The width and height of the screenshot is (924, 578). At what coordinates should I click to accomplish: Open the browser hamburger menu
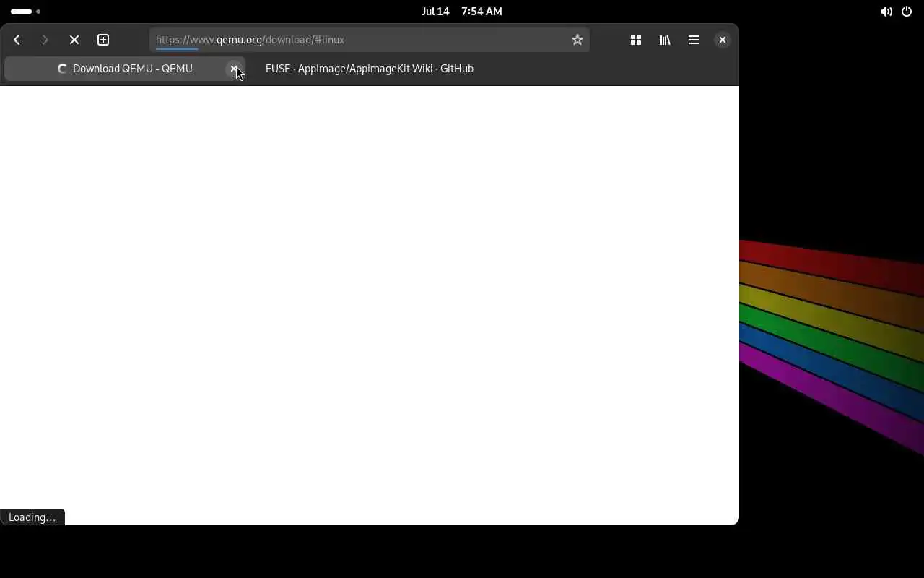tap(694, 40)
